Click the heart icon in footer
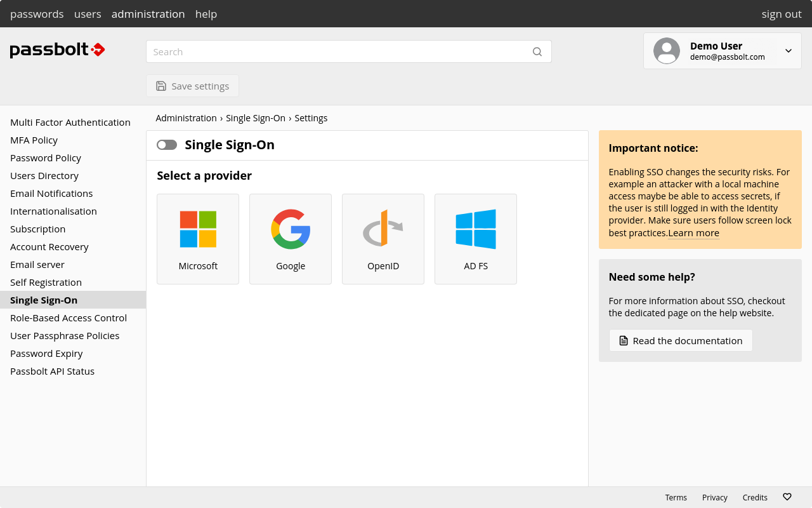The image size is (812, 508). click(x=787, y=497)
